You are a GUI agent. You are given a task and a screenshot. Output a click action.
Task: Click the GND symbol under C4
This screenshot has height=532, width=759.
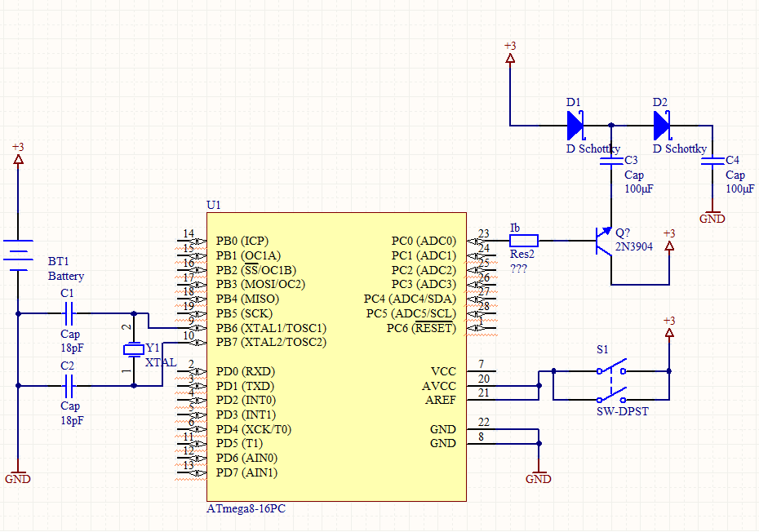(x=712, y=216)
